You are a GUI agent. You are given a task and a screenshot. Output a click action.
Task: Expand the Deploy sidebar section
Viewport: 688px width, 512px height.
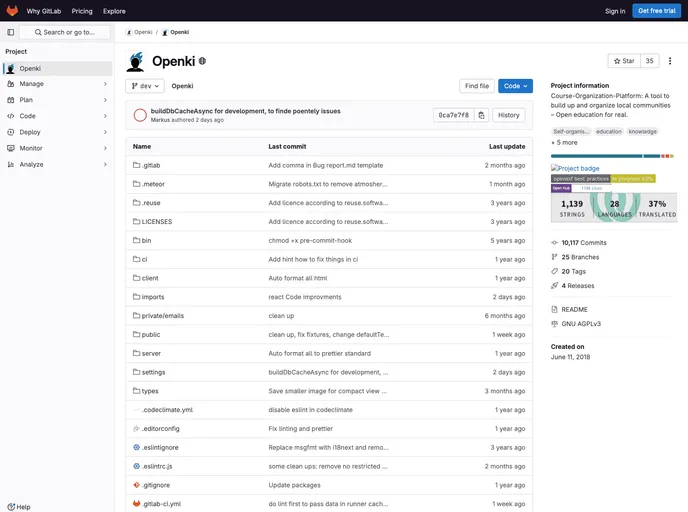click(105, 132)
